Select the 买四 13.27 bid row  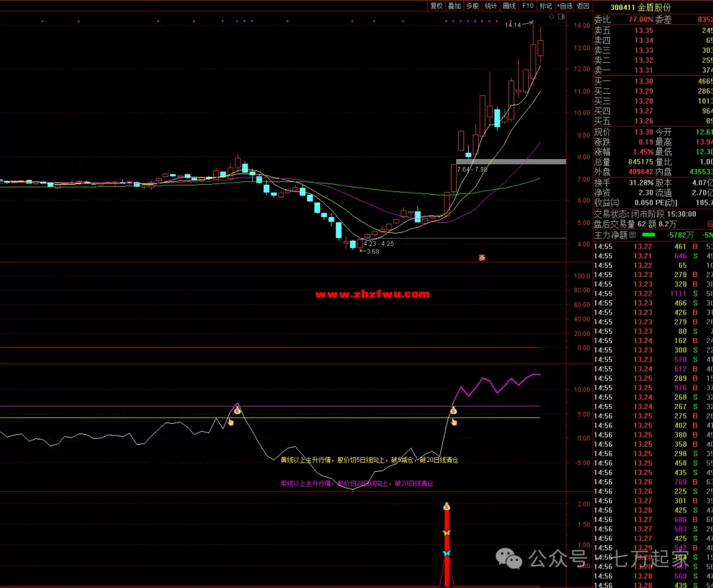click(x=653, y=111)
